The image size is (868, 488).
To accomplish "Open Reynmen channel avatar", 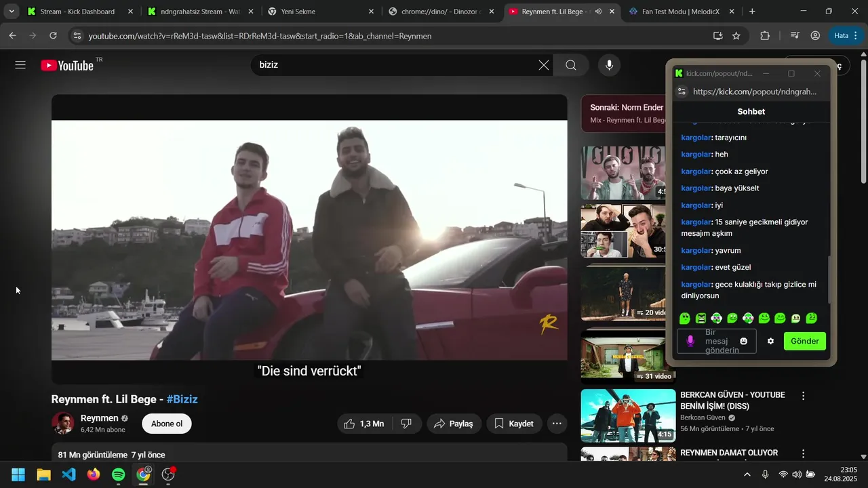I will [x=63, y=424].
